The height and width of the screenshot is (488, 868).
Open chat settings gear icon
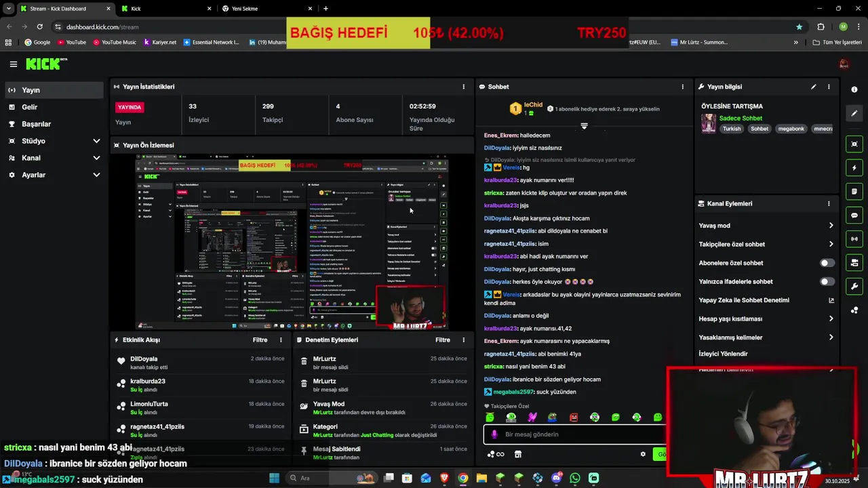[x=643, y=454]
